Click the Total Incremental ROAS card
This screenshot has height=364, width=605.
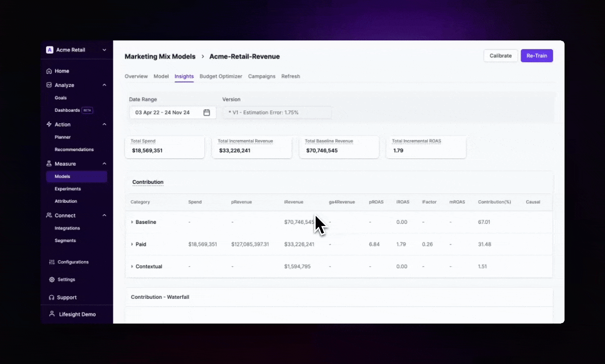[x=426, y=147]
